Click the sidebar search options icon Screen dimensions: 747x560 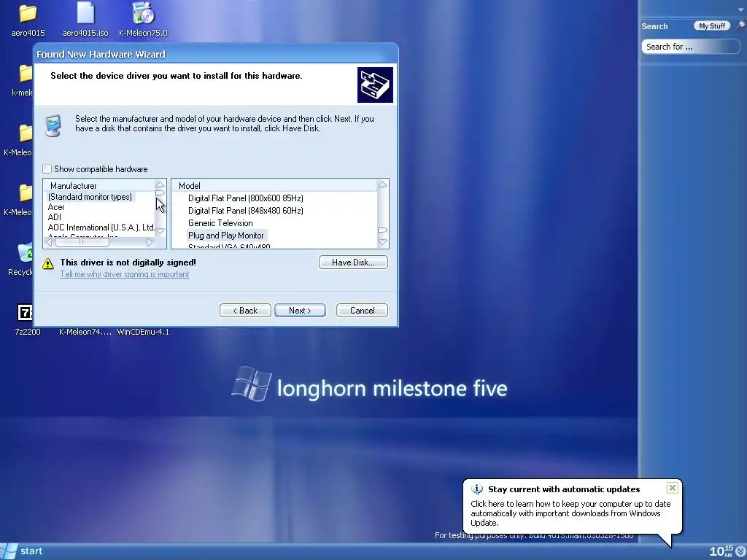(x=740, y=26)
